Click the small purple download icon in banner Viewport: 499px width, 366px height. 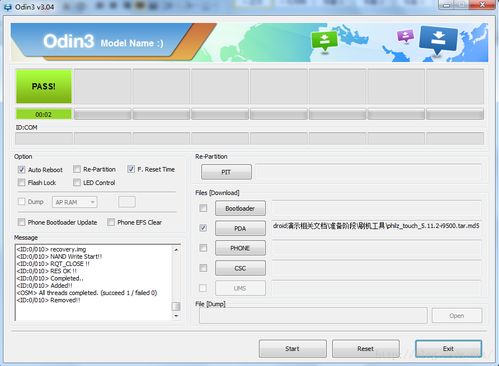coord(405,36)
